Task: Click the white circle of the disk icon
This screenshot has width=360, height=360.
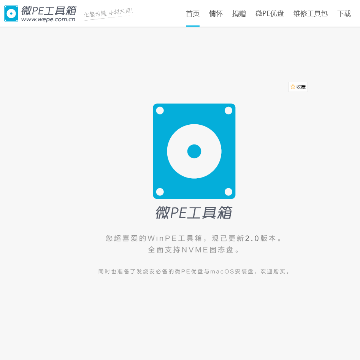Action: pos(194,151)
